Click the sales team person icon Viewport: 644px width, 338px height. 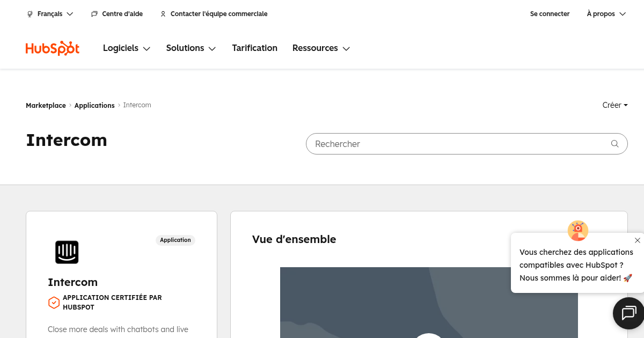[163, 14]
